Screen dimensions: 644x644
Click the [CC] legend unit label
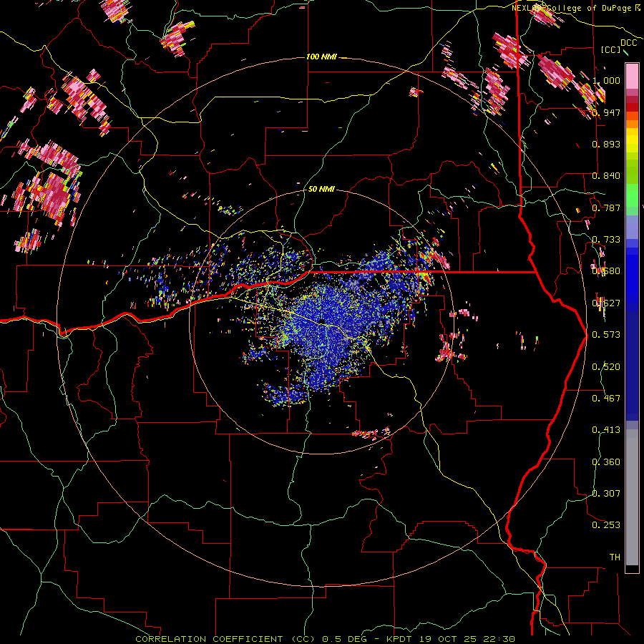pyautogui.click(x=611, y=49)
